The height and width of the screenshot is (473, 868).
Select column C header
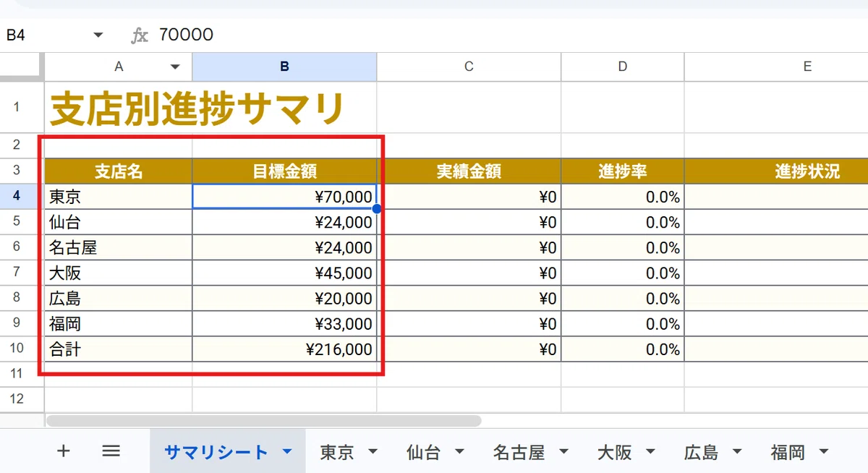(x=469, y=67)
